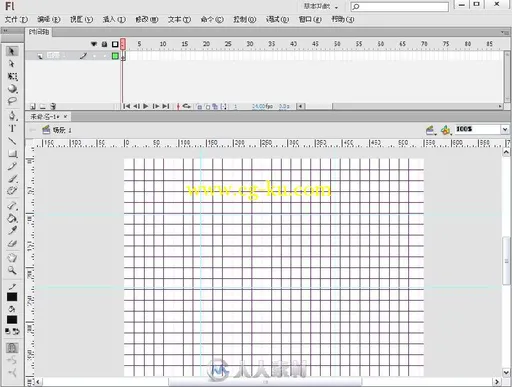This screenshot has width=512, height=387.
Task: Open the 修改 (Modify) menu
Action: [x=147, y=20]
